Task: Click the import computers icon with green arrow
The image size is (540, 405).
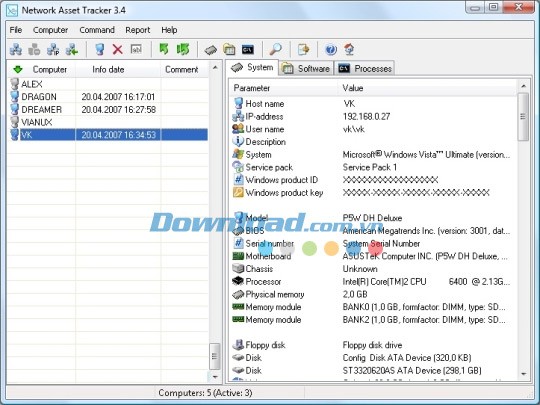Action: (72, 50)
